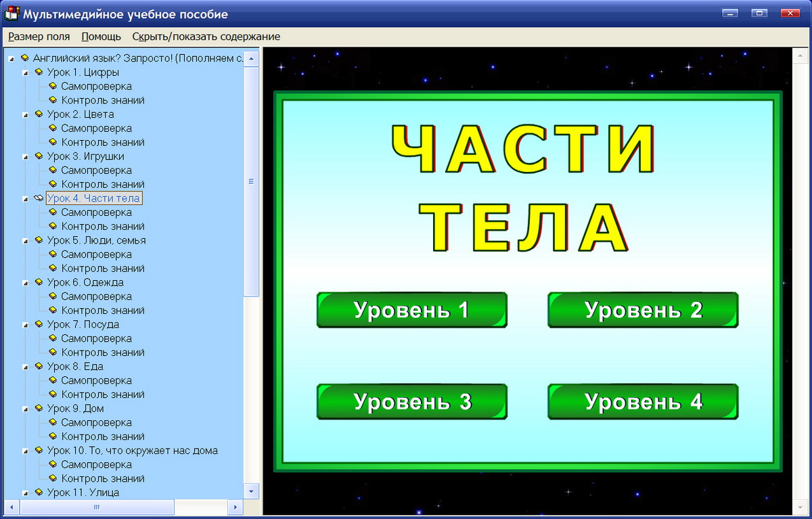Image resolution: width=812 pixels, height=519 pixels.
Task: Maximize the Мультимедийное учебное пособие window
Action: [x=759, y=13]
